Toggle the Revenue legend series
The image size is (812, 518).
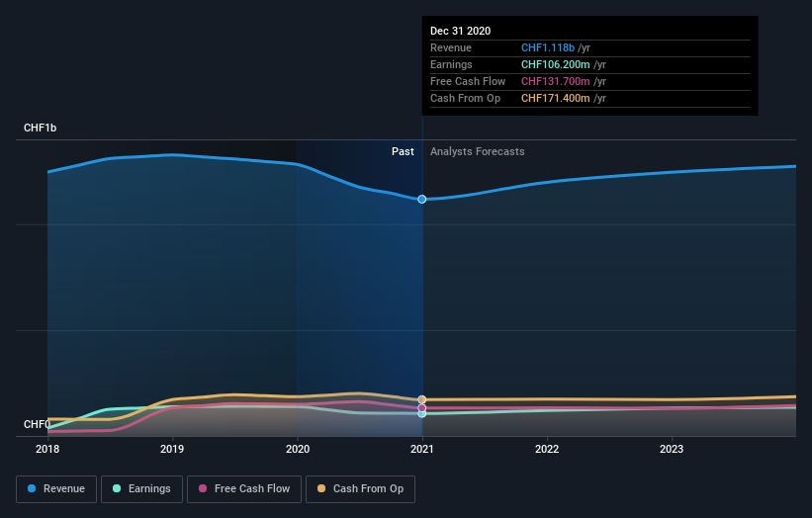point(56,489)
